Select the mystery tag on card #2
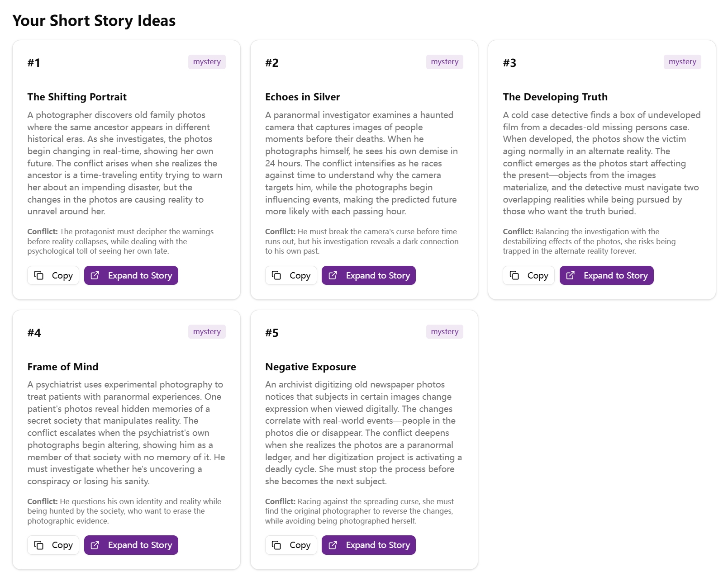 coord(444,61)
